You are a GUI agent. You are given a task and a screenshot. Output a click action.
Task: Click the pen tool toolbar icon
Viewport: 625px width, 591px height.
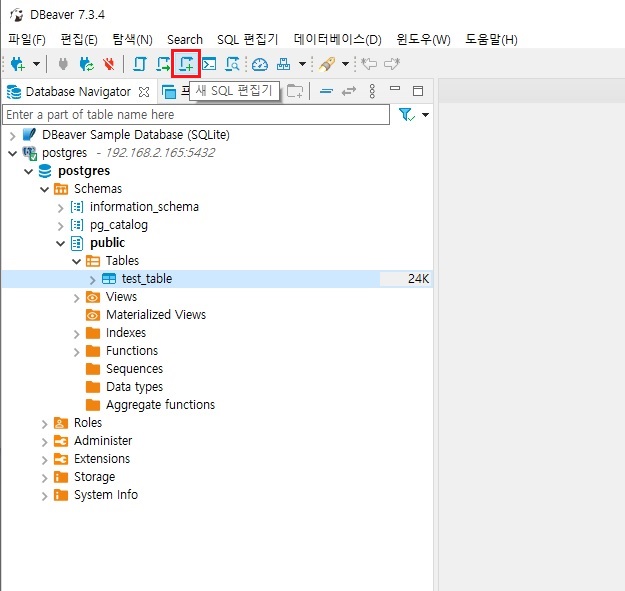[x=327, y=64]
